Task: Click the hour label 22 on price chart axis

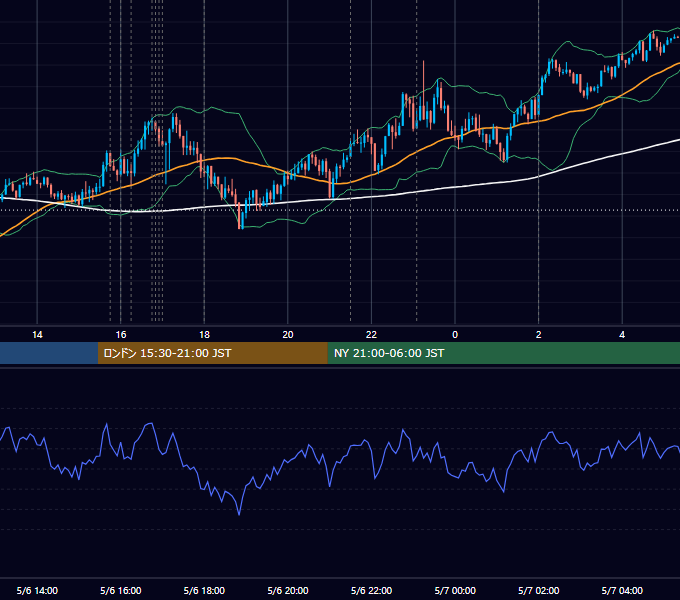Action: pos(371,335)
